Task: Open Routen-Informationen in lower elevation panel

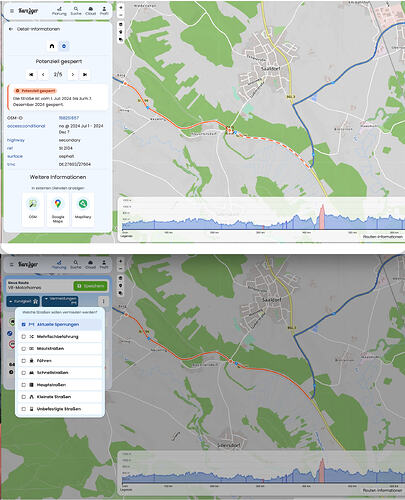Action: coord(383,490)
